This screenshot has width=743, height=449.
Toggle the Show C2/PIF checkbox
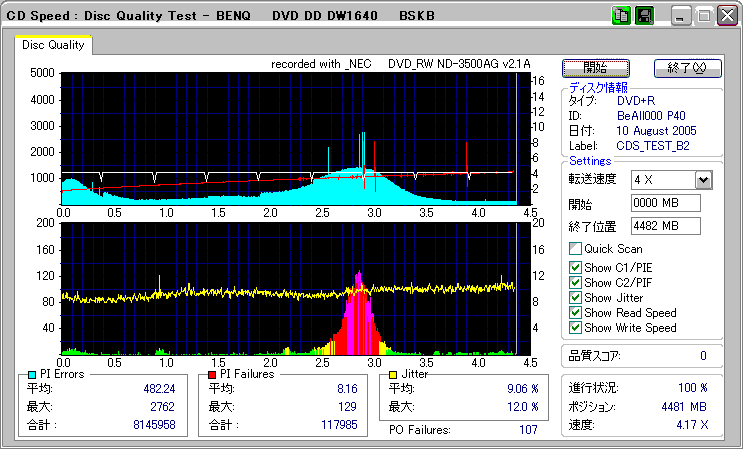click(575, 282)
